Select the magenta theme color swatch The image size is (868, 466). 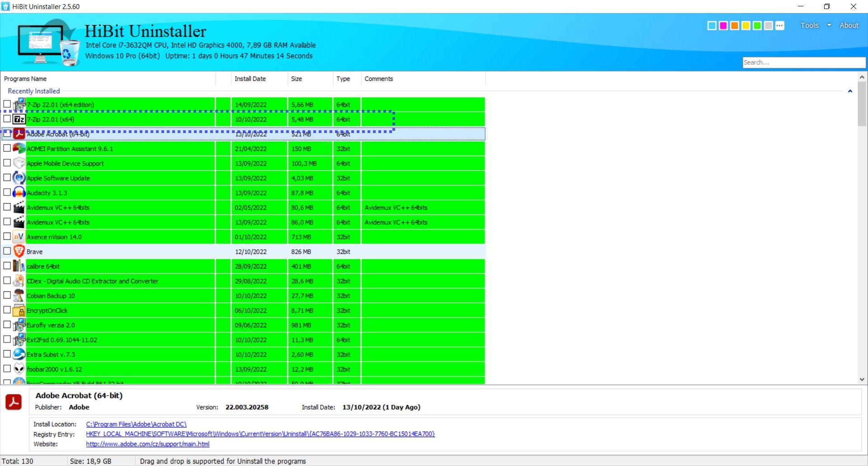click(723, 26)
